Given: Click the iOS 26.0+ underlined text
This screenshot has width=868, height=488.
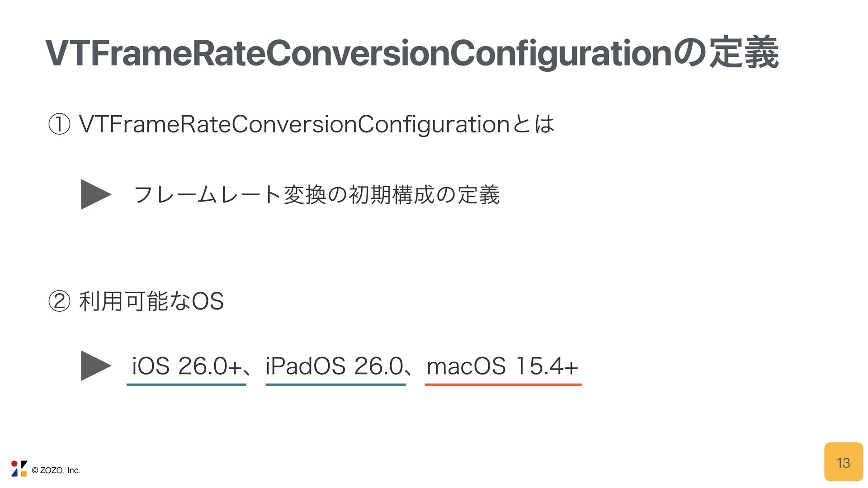Looking at the screenshot, I should point(186,366).
